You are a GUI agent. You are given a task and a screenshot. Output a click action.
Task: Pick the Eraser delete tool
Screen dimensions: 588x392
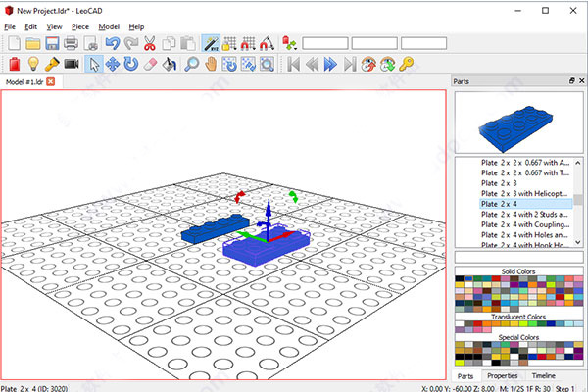[x=149, y=64]
